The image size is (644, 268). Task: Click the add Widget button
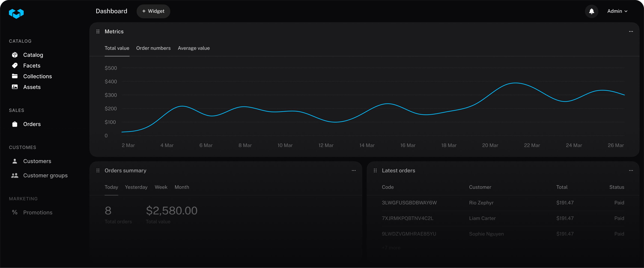point(153,11)
